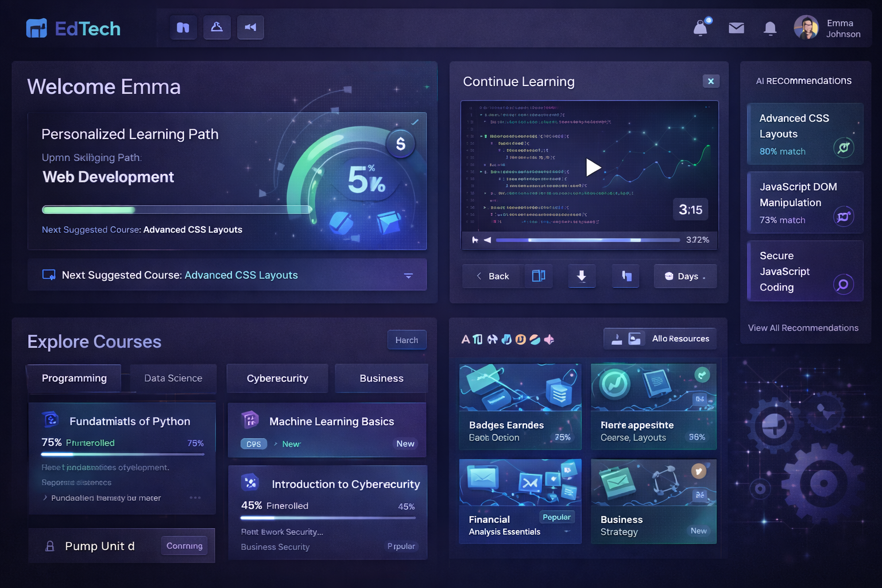Image resolution: width=882 pixels, height=588 pixels.
Task: Expand the Next Suggested Course dropdown
Action: (408, 275)
